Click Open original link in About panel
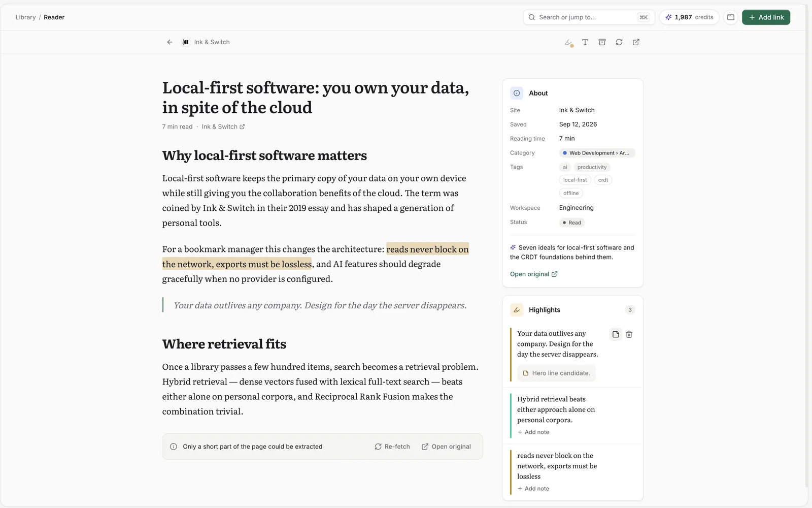The height and width of the screenshot is (508, 812). [533, 274]
